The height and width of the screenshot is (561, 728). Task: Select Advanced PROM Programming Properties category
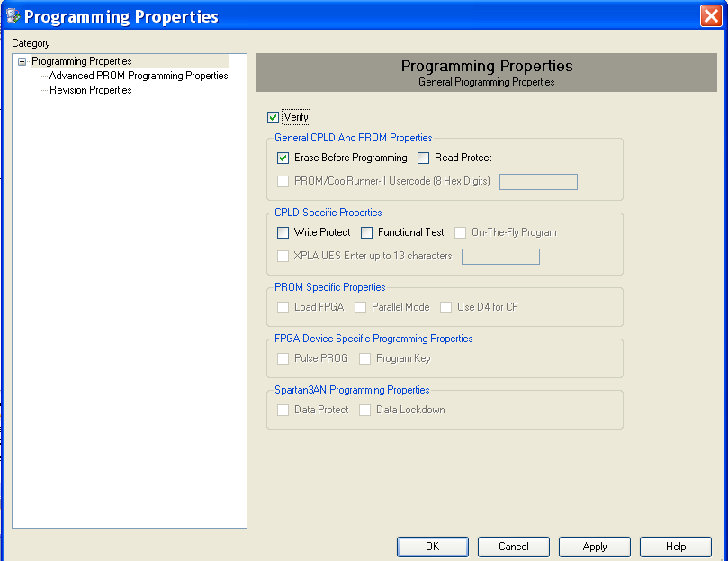139,76
